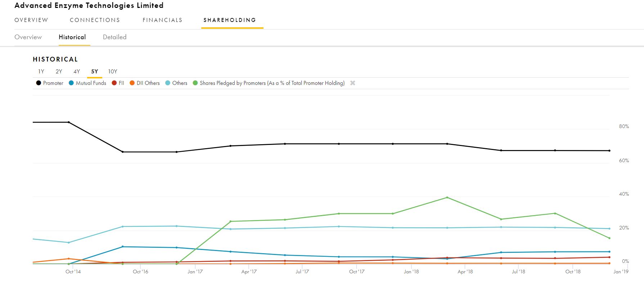Click the Shareholding tab
The width and height of the screenshot is (644, 287).
coord(230,20)
